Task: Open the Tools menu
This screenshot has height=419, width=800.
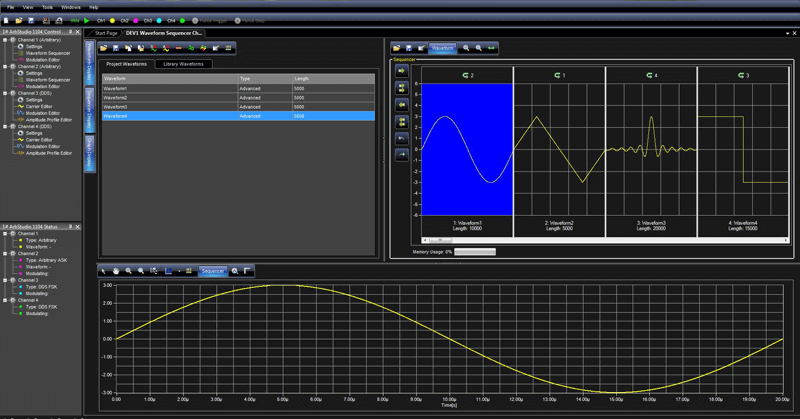Action: [x=47, y=7]
